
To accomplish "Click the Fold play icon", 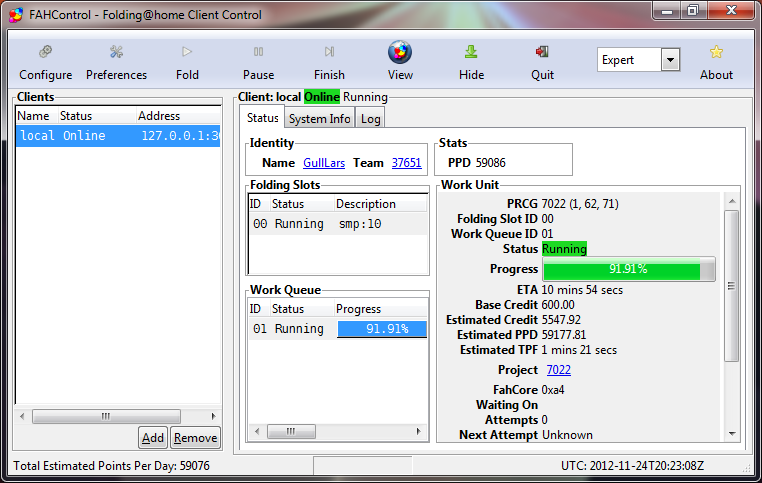I will pyautogui.click(x=187, y=52).
